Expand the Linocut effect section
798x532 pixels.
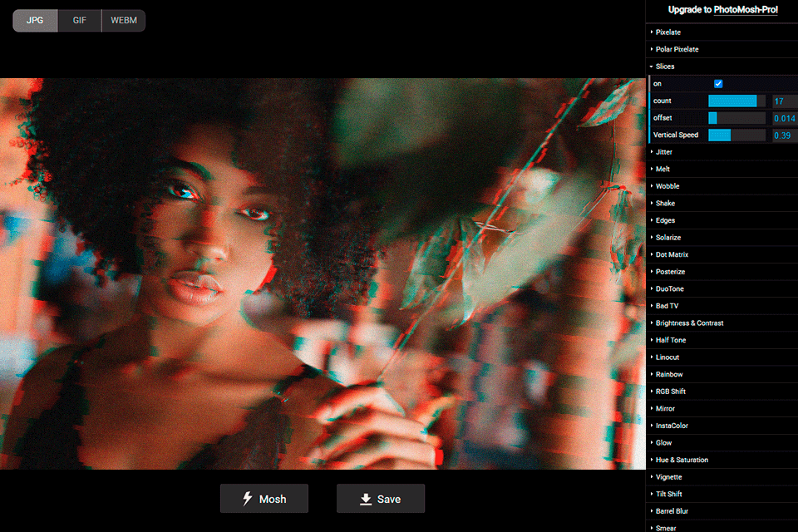point(722,357)
